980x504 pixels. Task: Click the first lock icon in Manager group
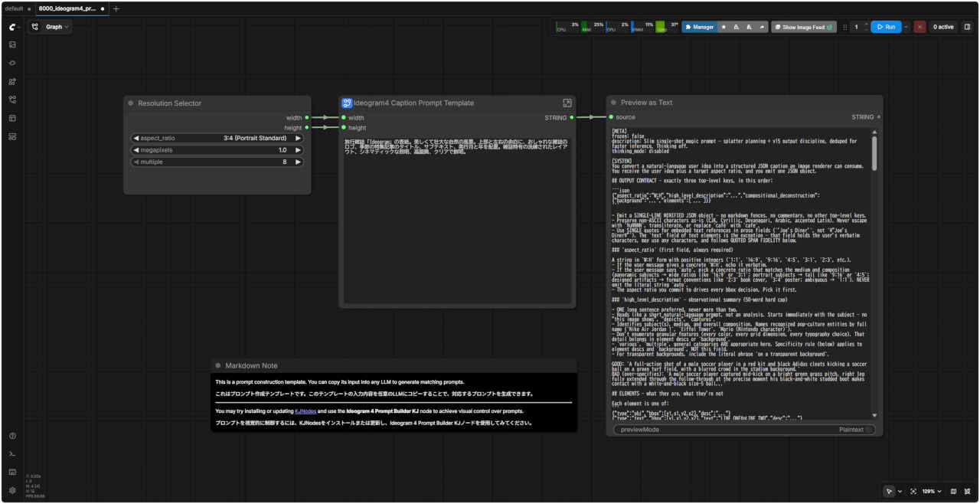737,27
